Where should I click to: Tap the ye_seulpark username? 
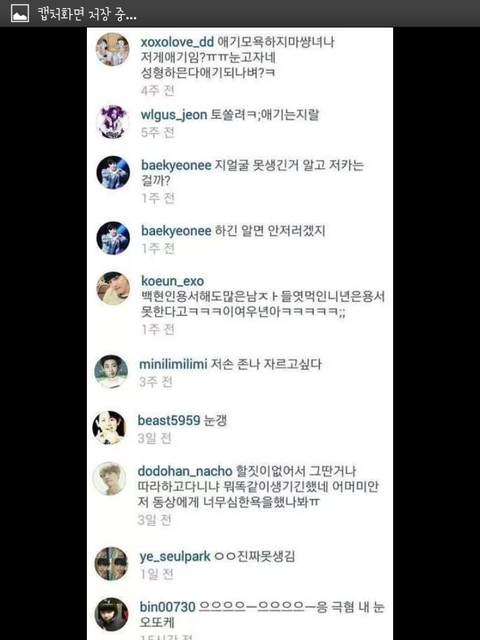pyautogui.click(x=175, y=556)
